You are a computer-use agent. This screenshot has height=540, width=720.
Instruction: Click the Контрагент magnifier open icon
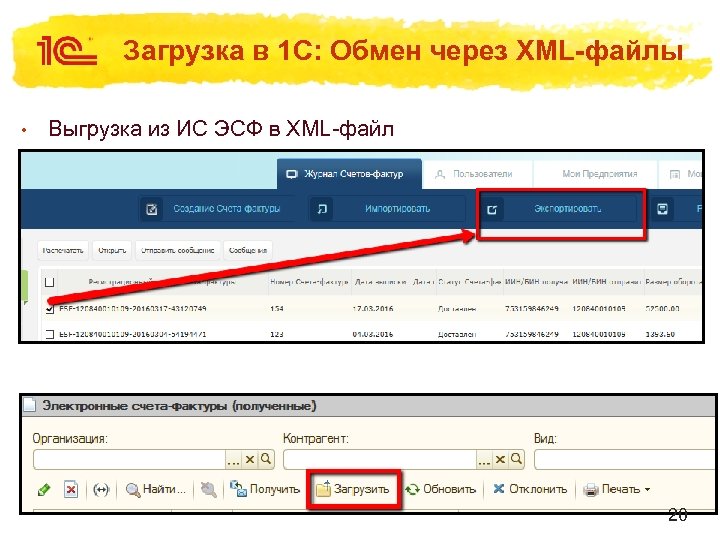pos(517,459)
